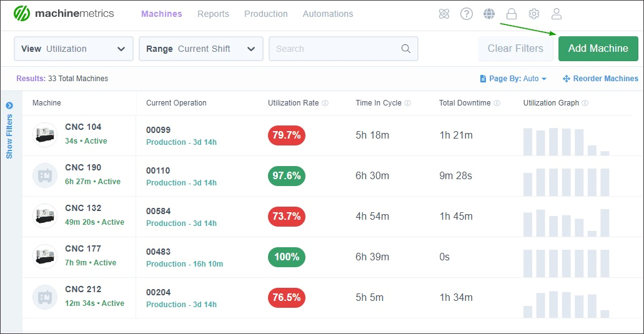Open the Page By Auto dropdown
This screenshot has height=334, width=644.
[x=513, y=79]
